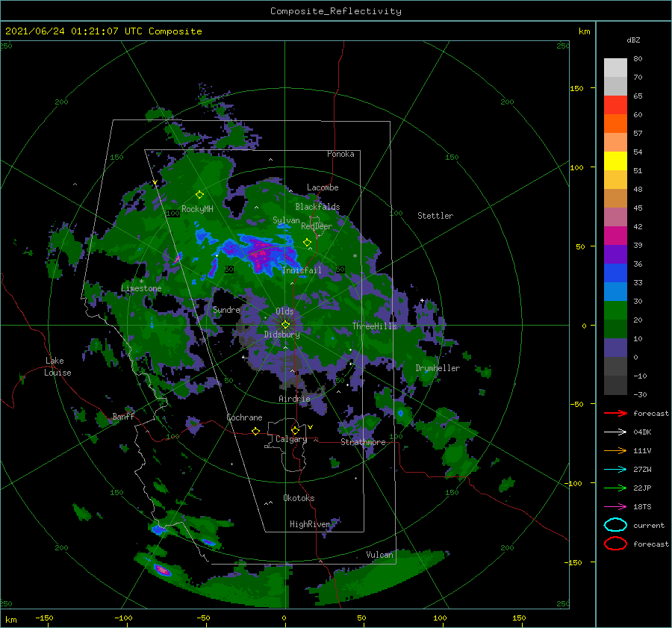Viewport: 672px width, 628px height.
Task: Click the Sundre town label
Action: [x=226, y=309]
